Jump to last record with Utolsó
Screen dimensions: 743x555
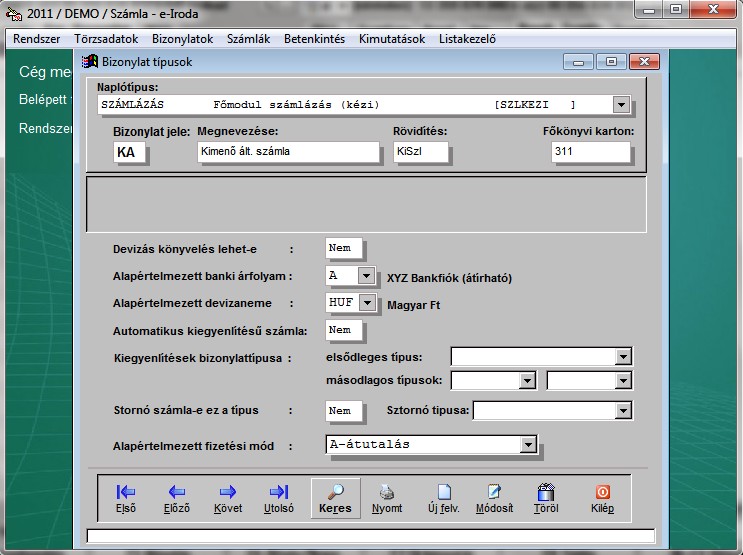point(279,498)
